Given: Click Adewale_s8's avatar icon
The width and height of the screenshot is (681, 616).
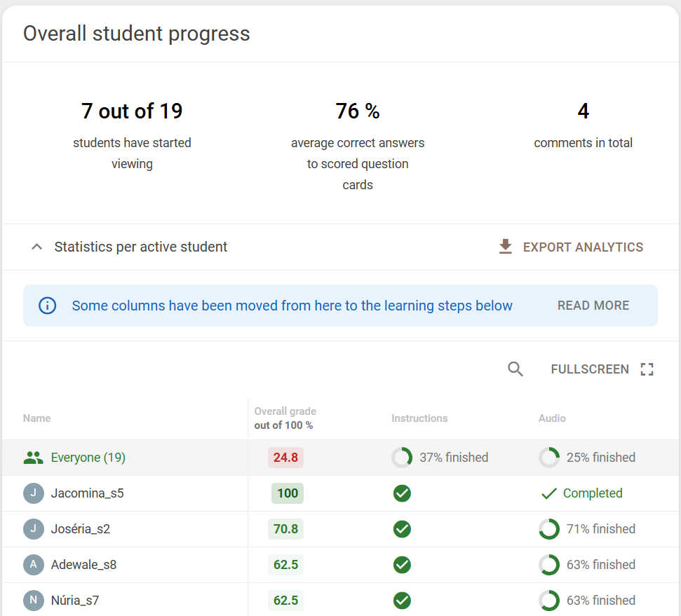Looking at the screenshot, I should (x=34, y=565).
